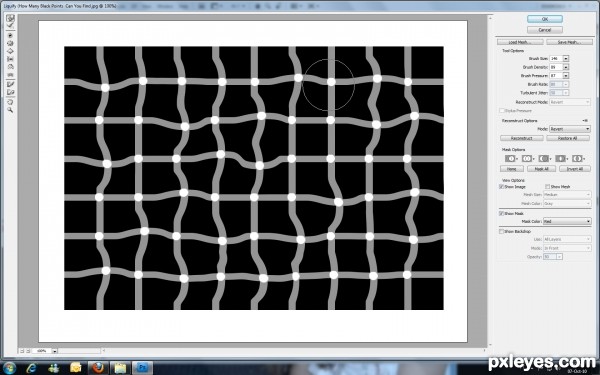Open the Mask Color dropdown
The image size is (600, 375).
click(567, 221)
